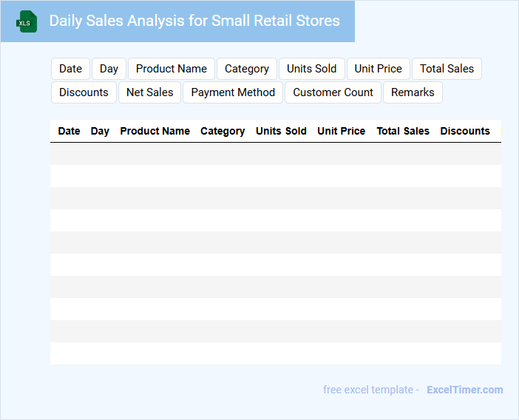Select the Product Name column header
This screenshot has width=519, height=420.
click(x=155, y=131)
